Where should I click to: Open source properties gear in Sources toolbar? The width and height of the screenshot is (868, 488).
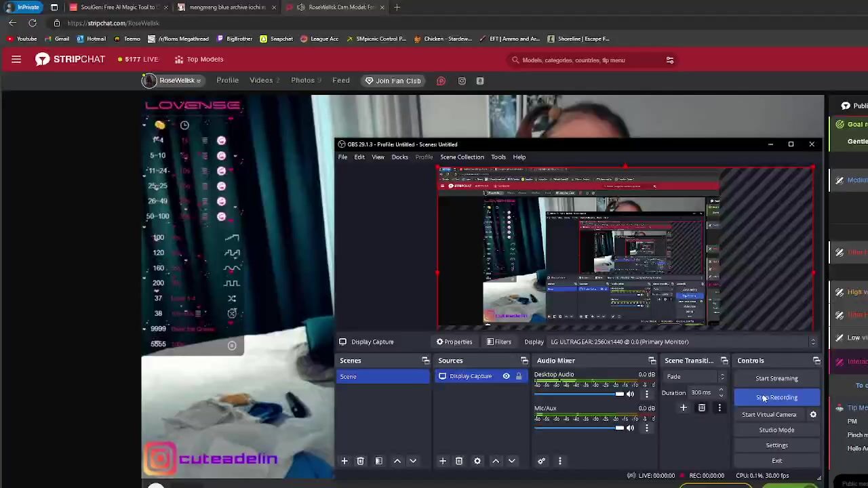[477, 461]
